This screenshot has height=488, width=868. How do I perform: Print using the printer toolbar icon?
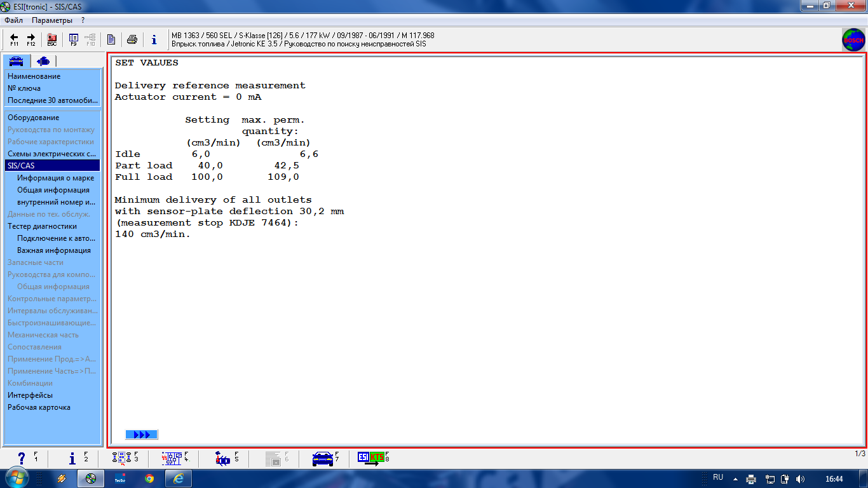tap(132, 39)
